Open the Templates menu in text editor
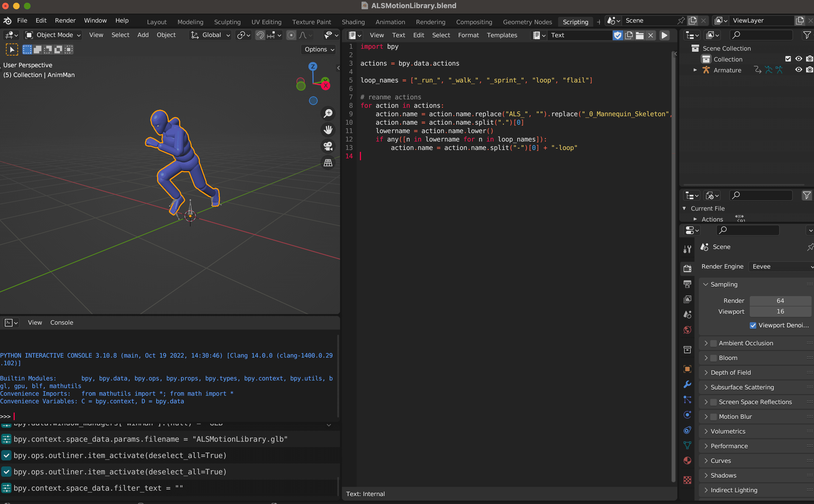The height and width of the screenshot is (504, 814). (502, 35)
